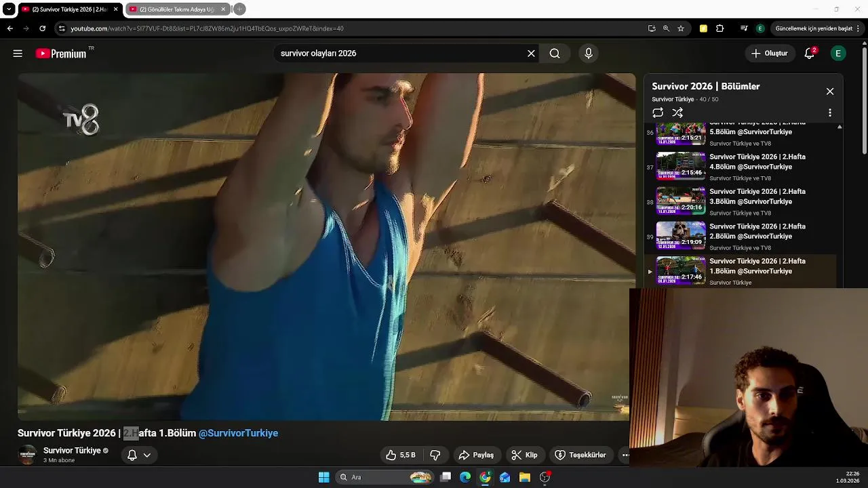Open @SurvivorTurkiye mention in title

coord(238,433)
